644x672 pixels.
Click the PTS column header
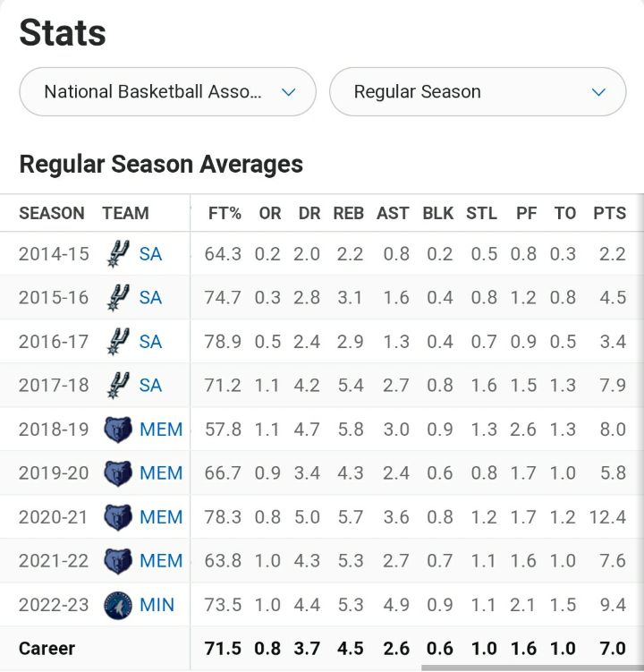(609, 214)
